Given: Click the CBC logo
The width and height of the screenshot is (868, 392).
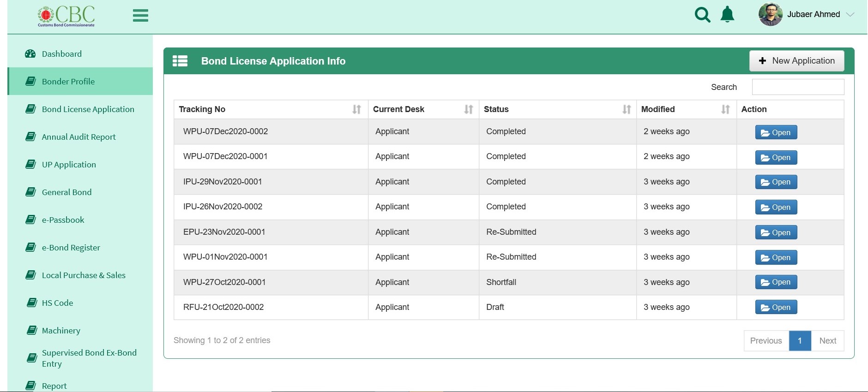Looking at the screenshot, I should click(66, 16).
